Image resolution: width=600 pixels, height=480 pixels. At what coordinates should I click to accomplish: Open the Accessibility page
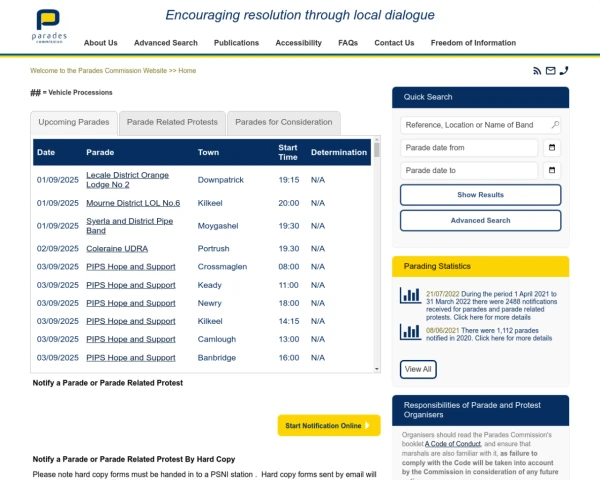(x=298, y=43)
